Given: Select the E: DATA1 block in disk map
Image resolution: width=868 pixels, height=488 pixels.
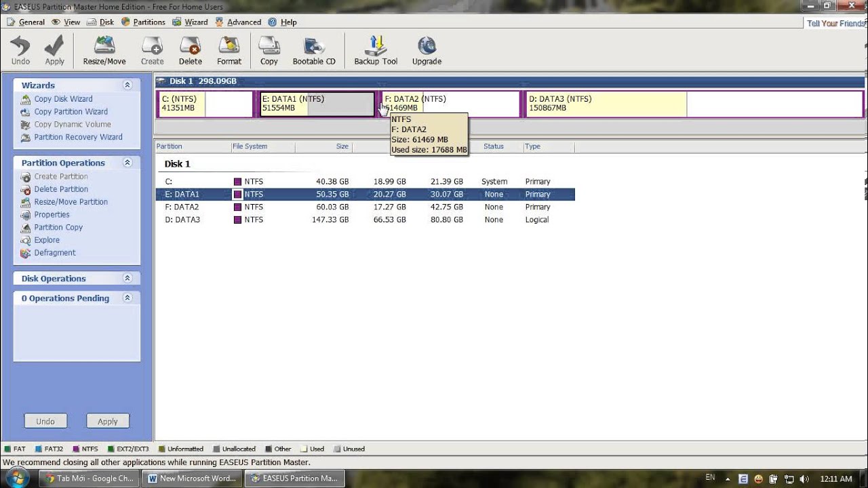Looking at the screenshot, I should [317, 104].
